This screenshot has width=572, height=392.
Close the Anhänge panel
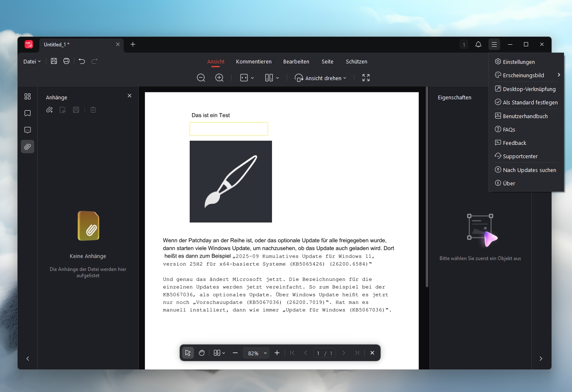coord(130,96)
